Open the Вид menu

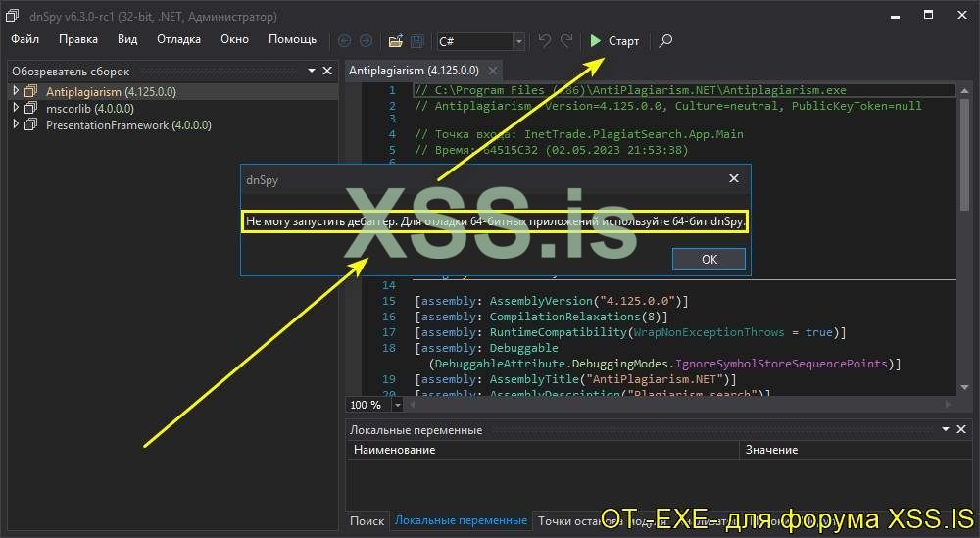pyautogui.click(x=127, y=39)
